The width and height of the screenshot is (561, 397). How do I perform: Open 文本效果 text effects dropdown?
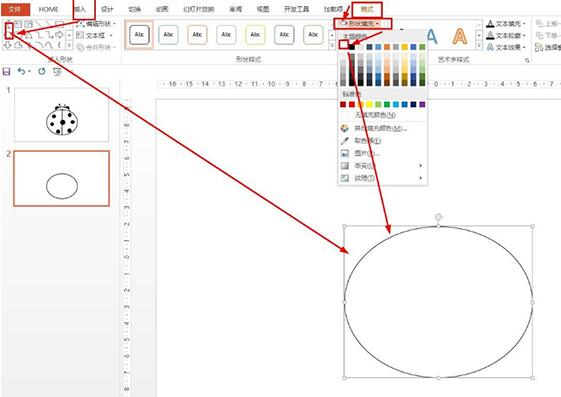[506, 47]
